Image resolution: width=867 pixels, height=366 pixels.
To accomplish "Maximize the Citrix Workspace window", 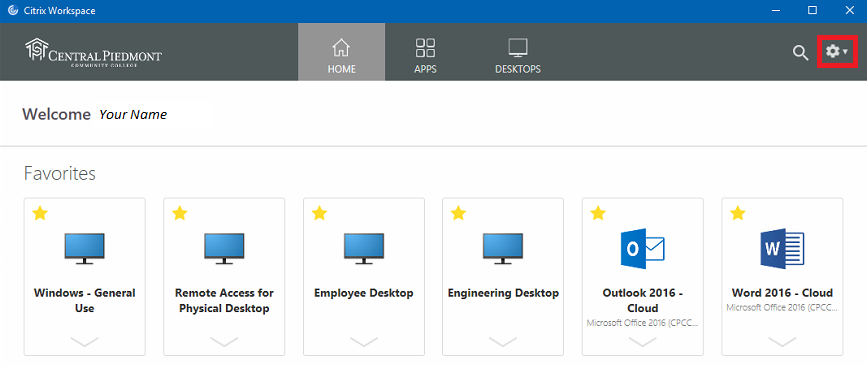I will 812,11.
